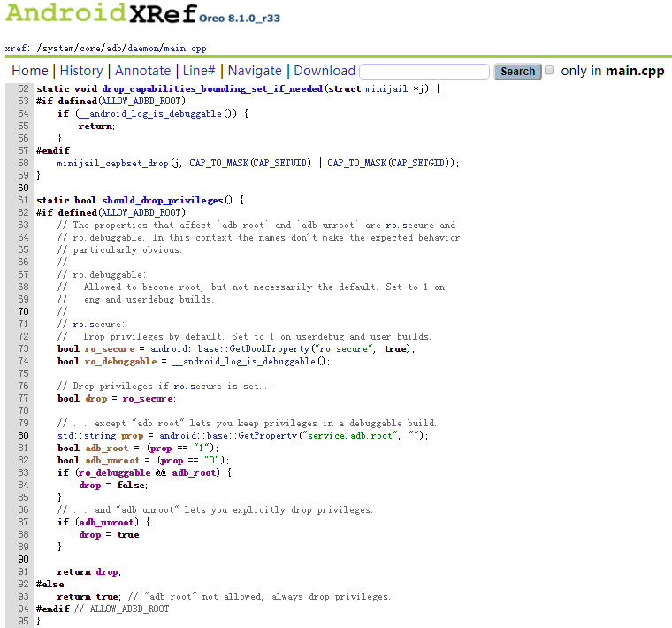672x628 pixels.
Task: Toggle Line# display link
Action: pos(199,71)
